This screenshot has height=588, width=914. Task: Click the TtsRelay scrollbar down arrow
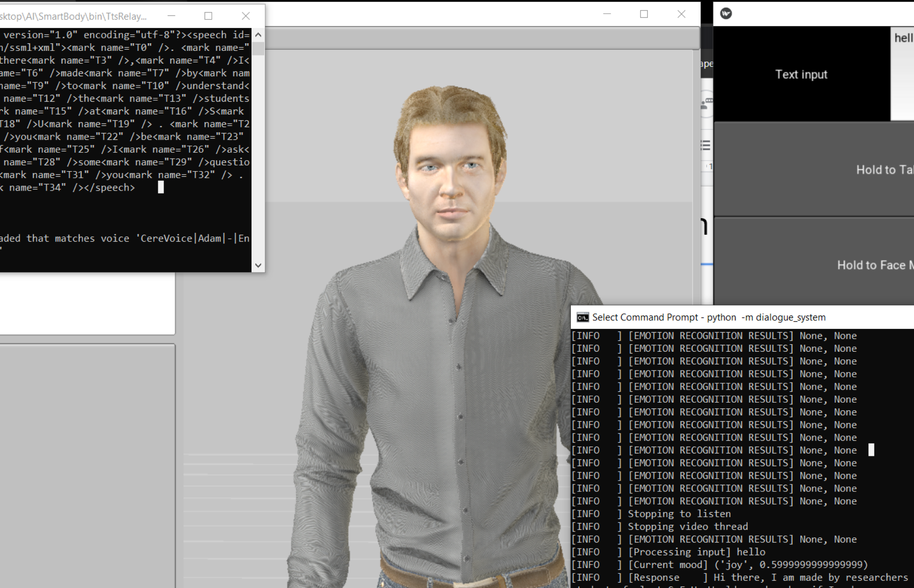point(258,266)
